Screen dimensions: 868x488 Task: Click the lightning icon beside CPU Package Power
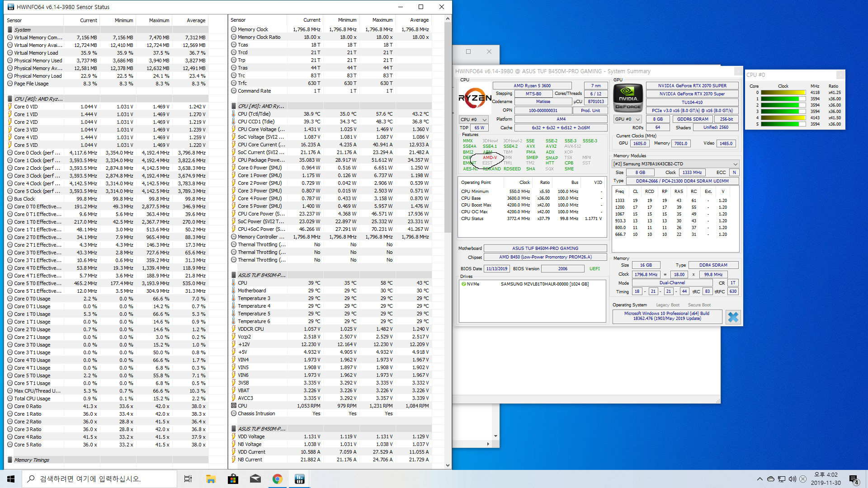234,160
